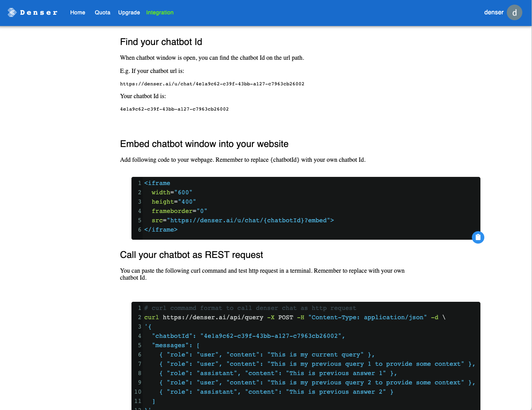Open the user avatar 'd' menu
Viewport: 532px width, 410px height.
coord(515,12)
